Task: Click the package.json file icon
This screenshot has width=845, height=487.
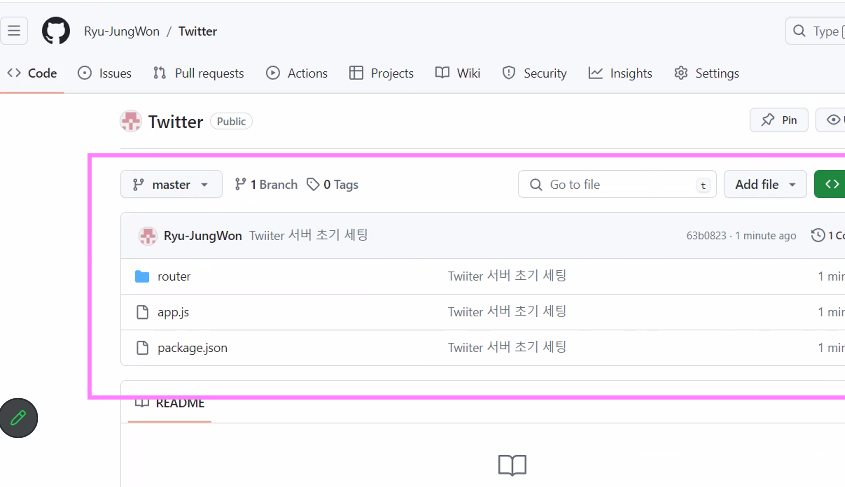Action: coord(142,347)
